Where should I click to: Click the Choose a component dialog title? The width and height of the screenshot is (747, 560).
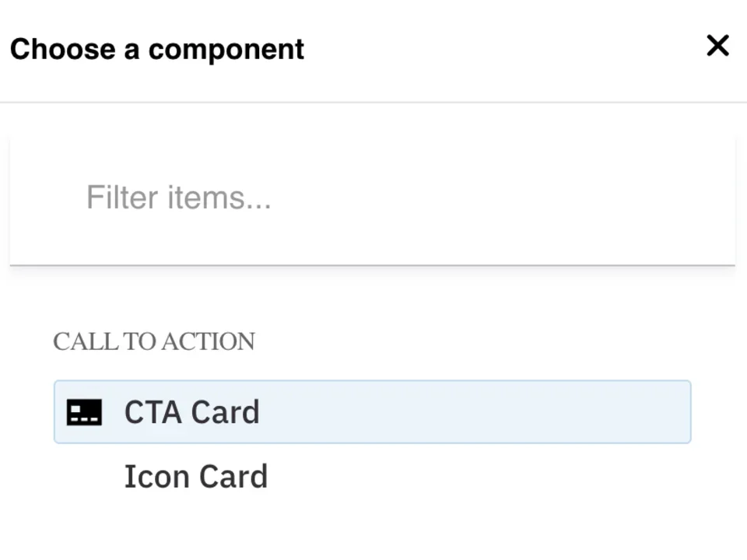click(156, 49)
